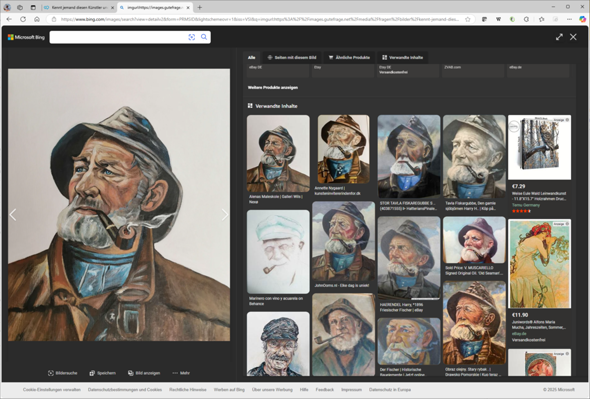Select the Alle tab
590x399 pixels.
tap(251, 58)
